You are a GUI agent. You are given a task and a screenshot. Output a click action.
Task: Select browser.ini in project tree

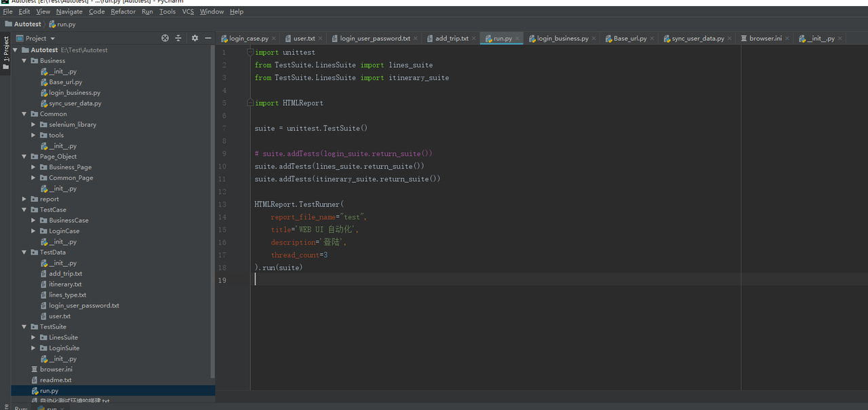click(x=56, y=369)
